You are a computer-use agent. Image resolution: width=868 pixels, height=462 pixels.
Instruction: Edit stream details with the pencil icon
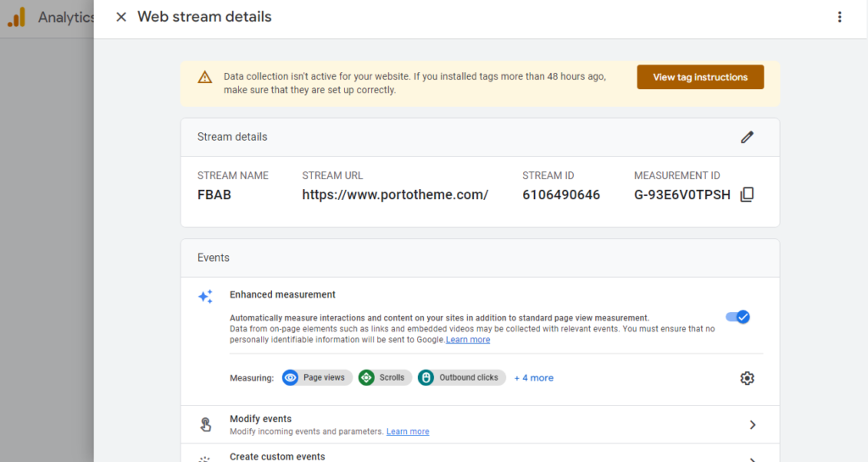coord(747,137)
